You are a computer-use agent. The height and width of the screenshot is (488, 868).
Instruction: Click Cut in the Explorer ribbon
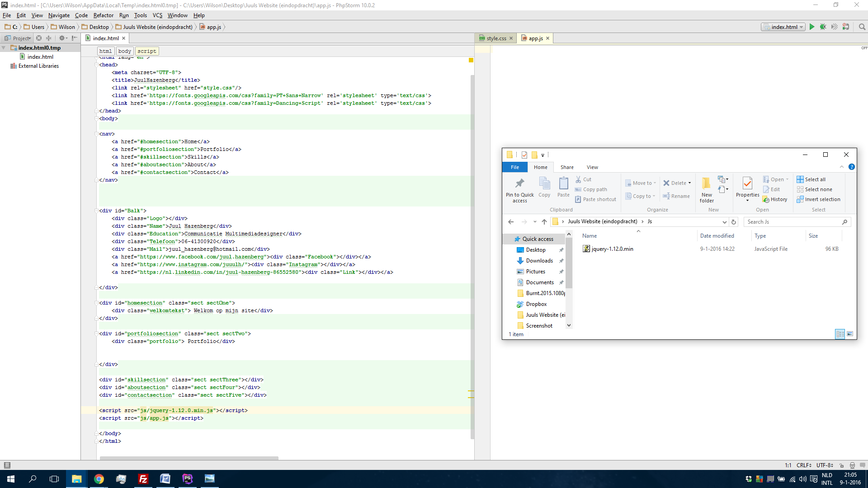pyautogui.click(x=584, y=179)
